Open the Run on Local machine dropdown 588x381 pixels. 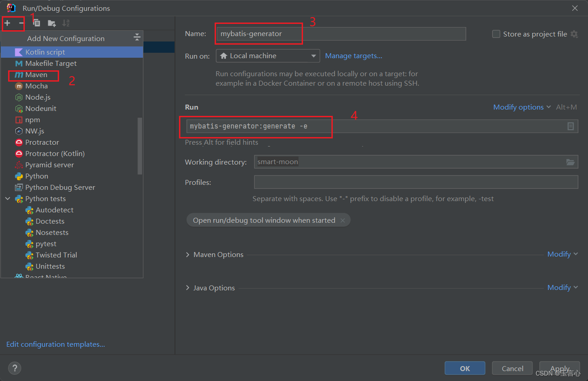point(268,56)
